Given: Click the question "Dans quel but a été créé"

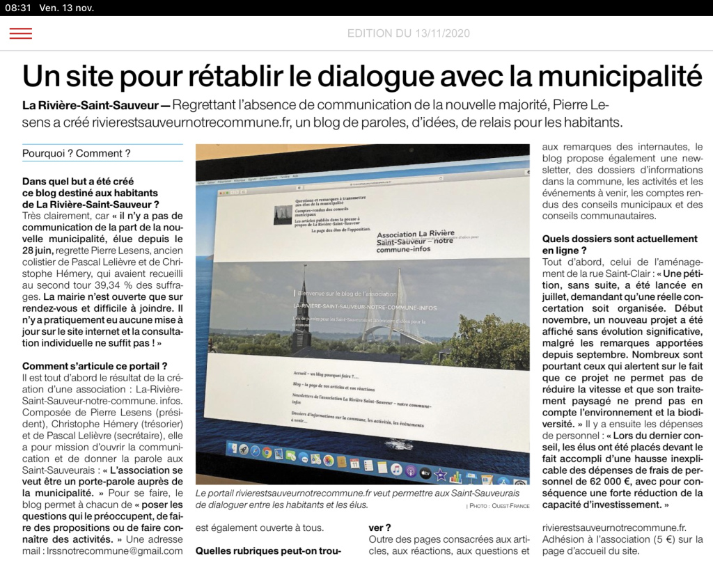Looking at the screenshot, I should (x=78, y=182).
